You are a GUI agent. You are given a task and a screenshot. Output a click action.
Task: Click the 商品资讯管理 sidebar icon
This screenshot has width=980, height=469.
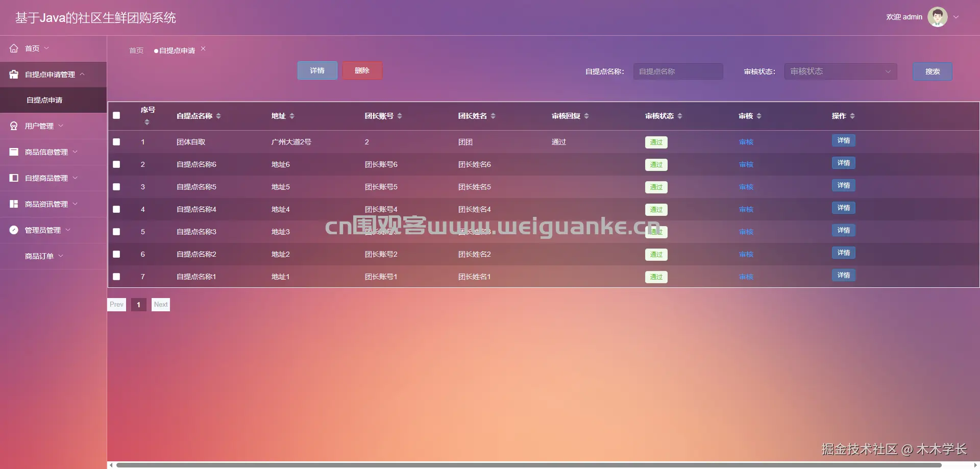[14, 204]
